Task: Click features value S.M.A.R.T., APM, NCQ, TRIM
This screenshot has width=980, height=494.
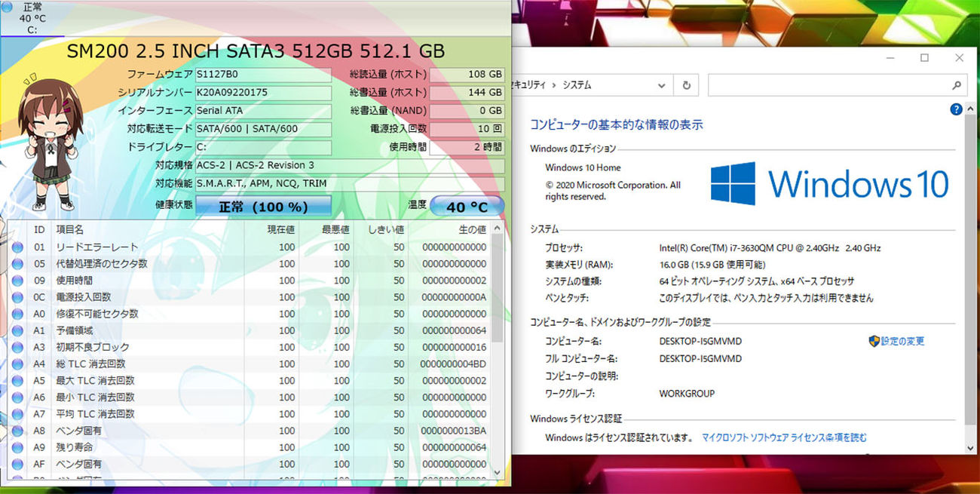Action: click(x=350, y=183)
